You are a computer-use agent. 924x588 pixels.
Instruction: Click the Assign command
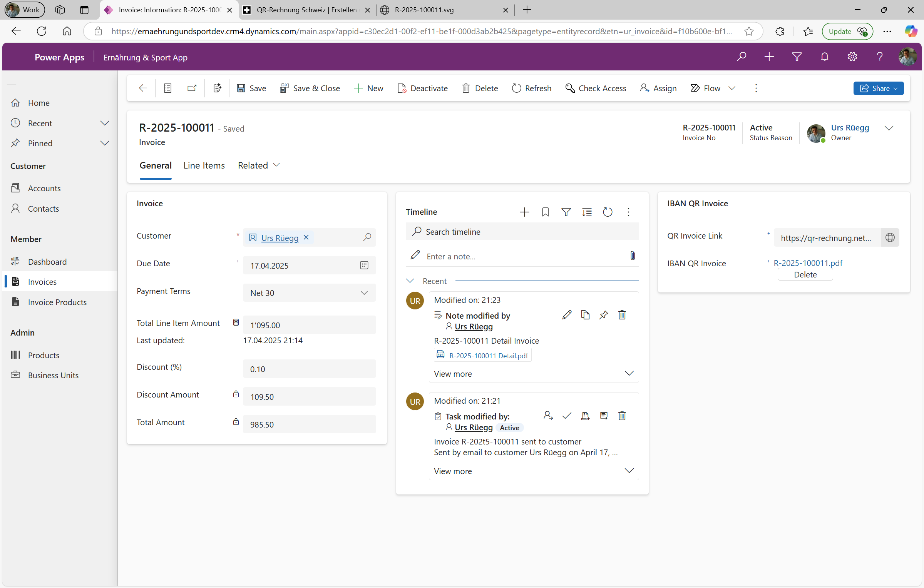click(658, 88)
